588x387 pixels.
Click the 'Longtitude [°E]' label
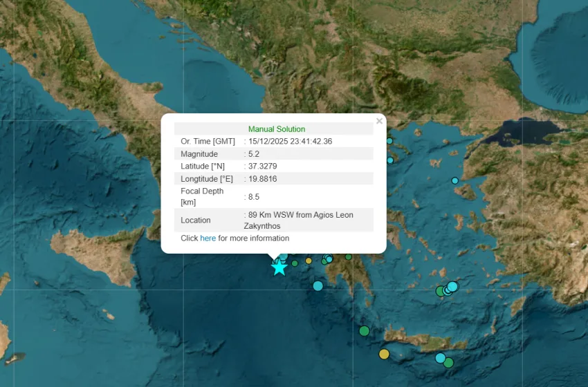(x=207, y=179)
